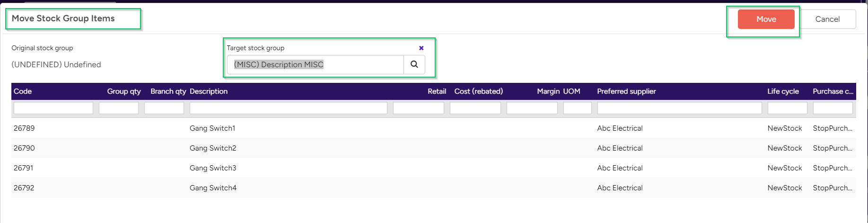The height and width of the screenshot is (223, 868).
Task: Sort by the Branch qty column header
Action: [x=168, y=91]
